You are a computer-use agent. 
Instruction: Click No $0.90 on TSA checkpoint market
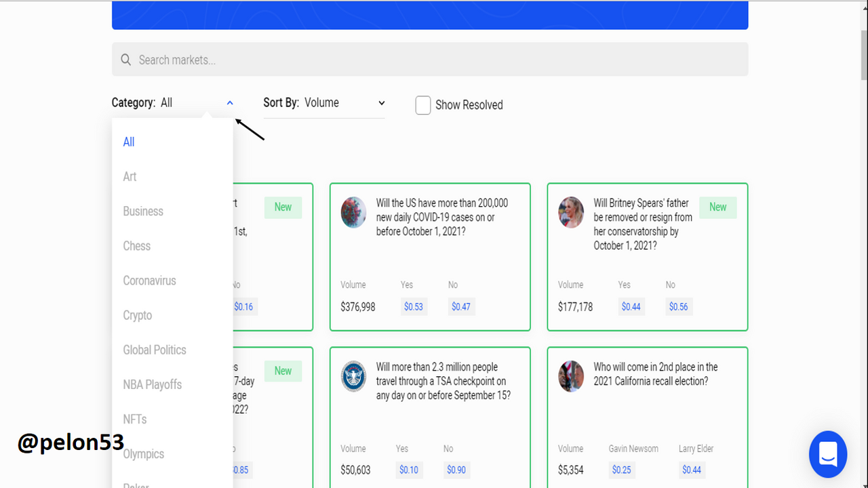457,470
